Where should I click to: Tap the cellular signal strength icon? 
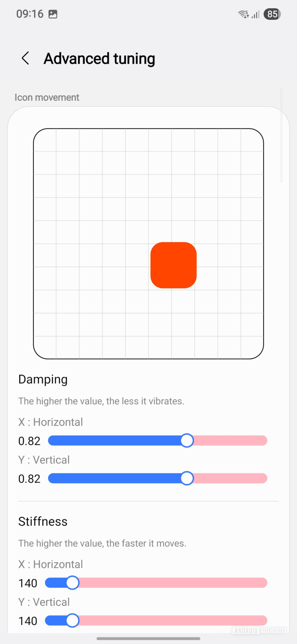[x=255, y=14]
